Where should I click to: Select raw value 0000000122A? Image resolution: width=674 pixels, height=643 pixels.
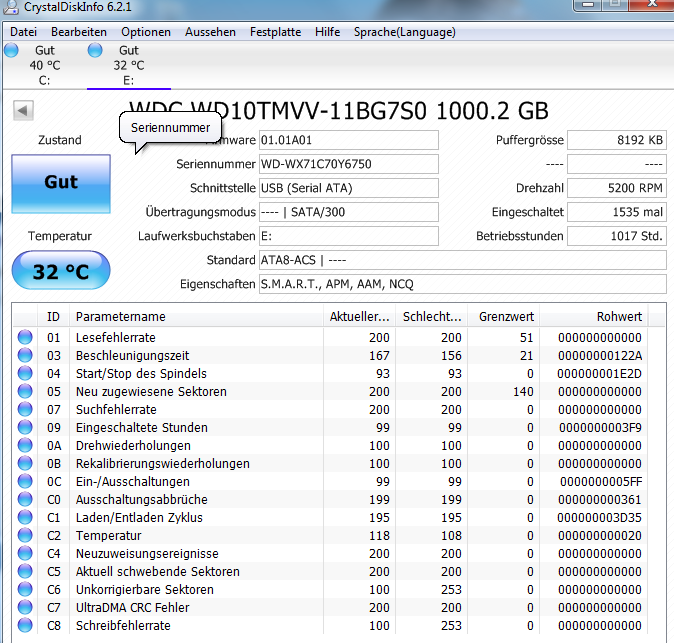coord(600,355)
